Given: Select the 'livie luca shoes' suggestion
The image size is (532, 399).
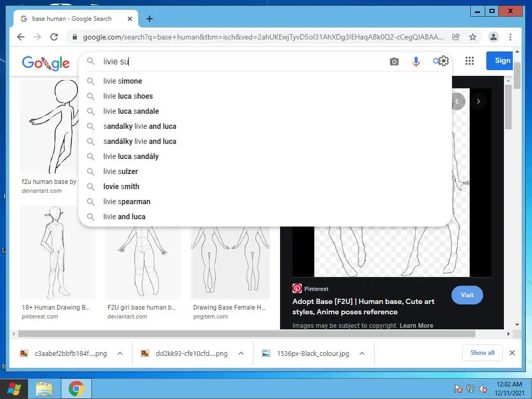Looking at the screenshot, I should click(265, 96).
